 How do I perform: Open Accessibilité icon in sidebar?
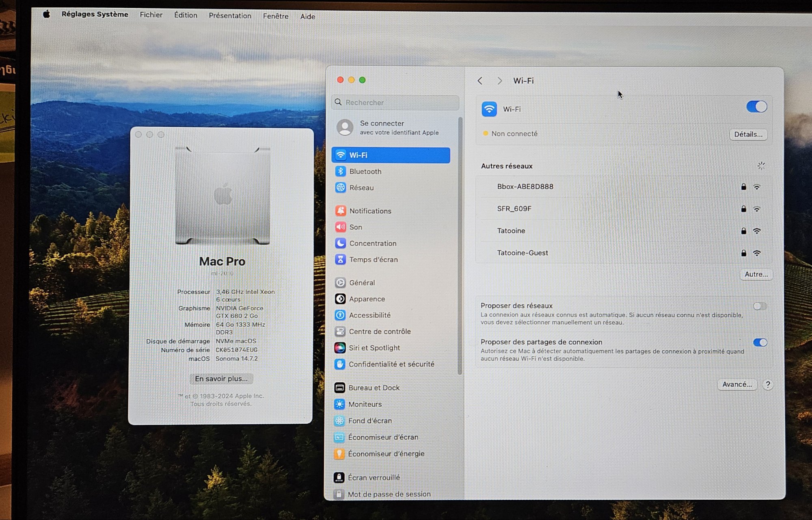pyautogui.click(x=340, y=315)
